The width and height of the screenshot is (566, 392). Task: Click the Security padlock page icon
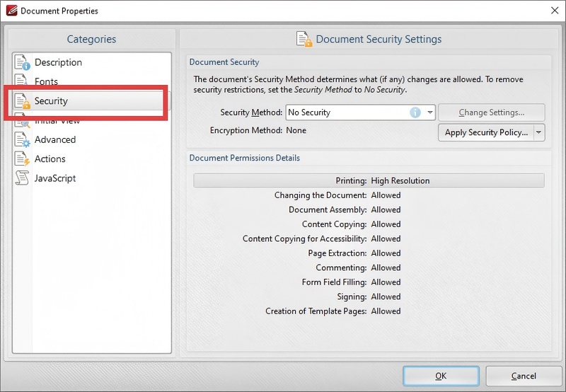coord(22,102)
